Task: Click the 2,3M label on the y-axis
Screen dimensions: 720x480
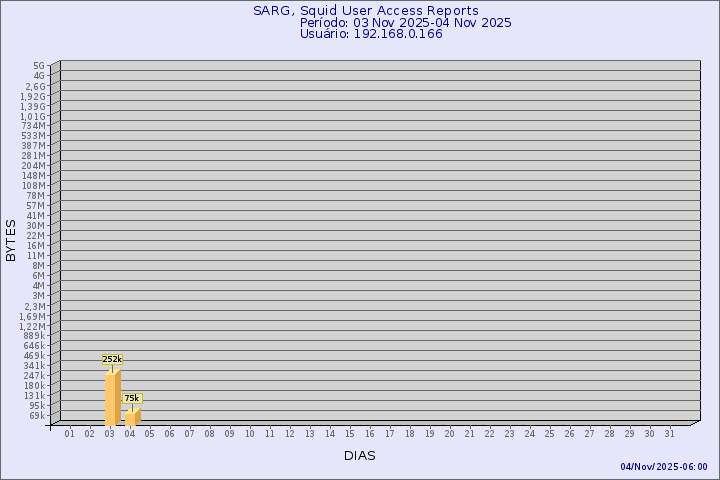Action: pos(34,305)
